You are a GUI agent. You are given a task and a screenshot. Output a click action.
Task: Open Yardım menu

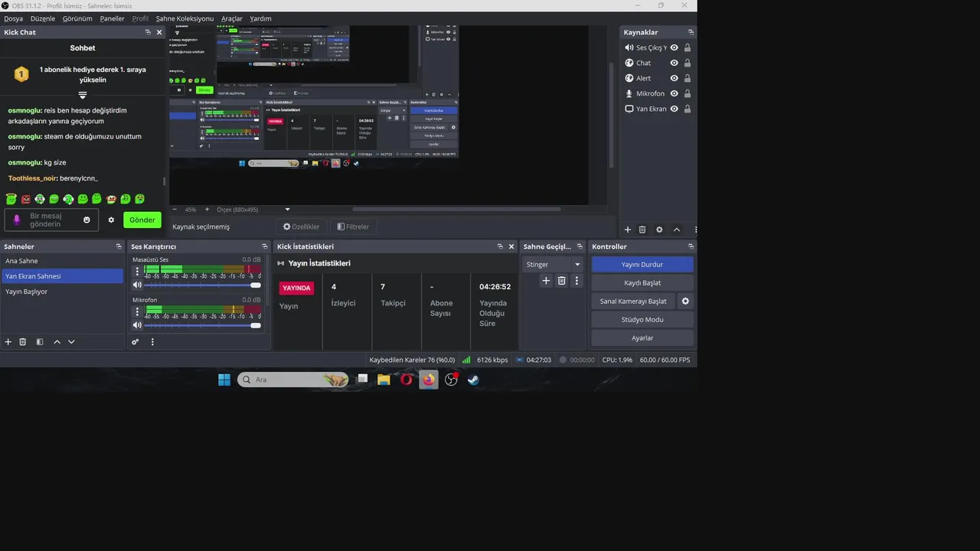pyautogui.click(x=261, y=18)
